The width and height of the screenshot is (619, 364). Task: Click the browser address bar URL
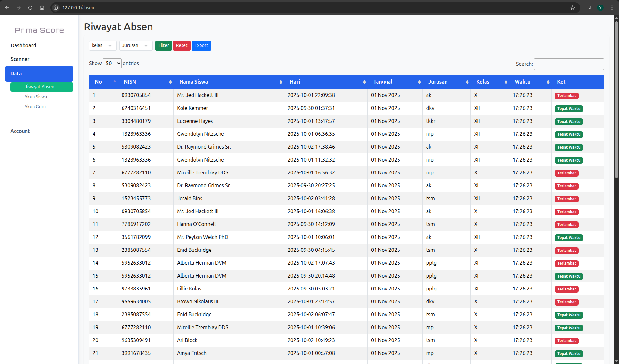click(78, 8)
